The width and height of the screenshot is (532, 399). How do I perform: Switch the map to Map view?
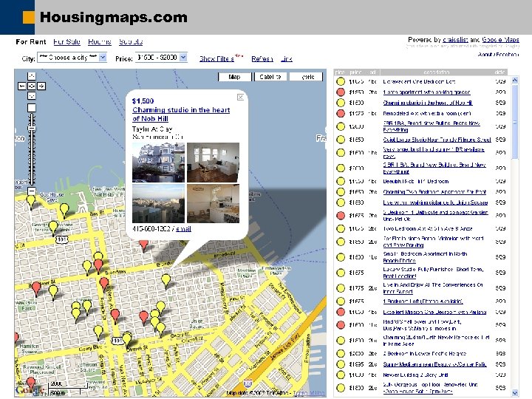tap(235, 77)
